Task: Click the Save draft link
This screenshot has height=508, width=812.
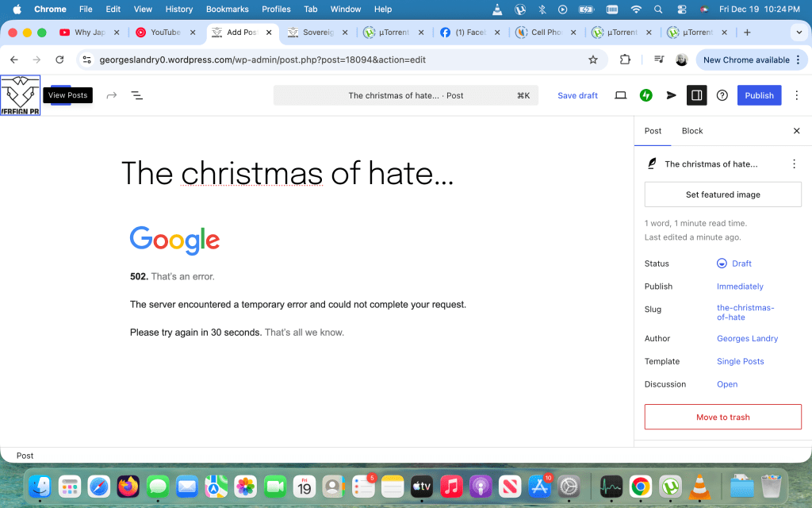Action: pos(577,95)
